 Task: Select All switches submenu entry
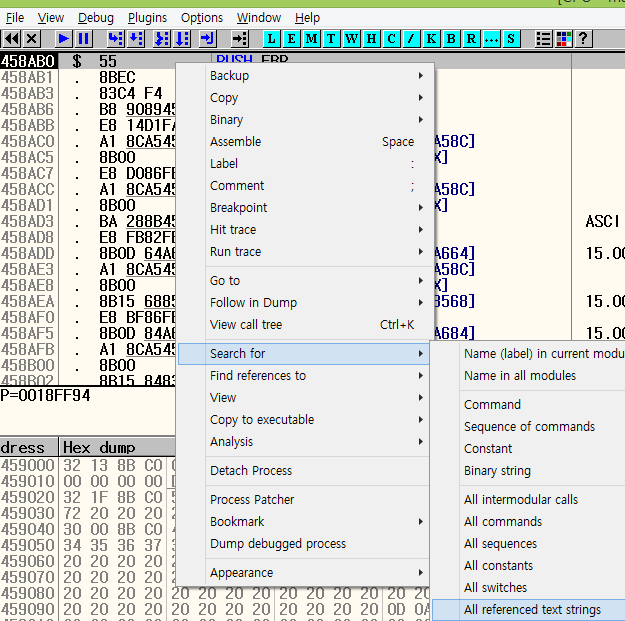pyautogui.click(x=529, y=588)
